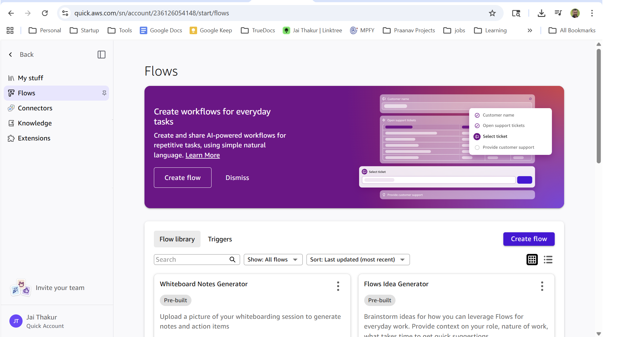Follow the Learn More link
Viewport: 644px width, 337px height.
[x=203, y=155]
